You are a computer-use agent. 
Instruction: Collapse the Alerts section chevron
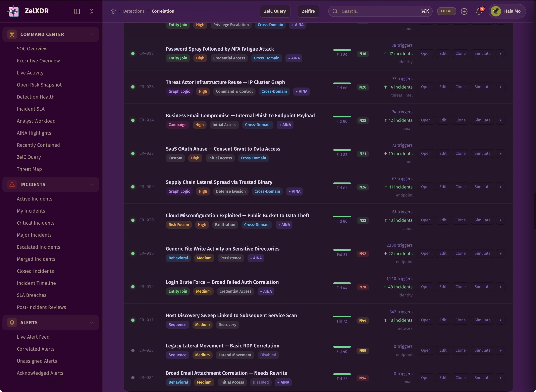pos(92,323)
